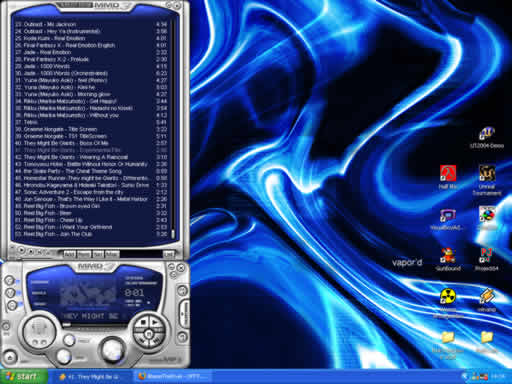This screenshot has height=384, width=512.
Task: Click the playlist Sel button
Action: coord(98,254)
